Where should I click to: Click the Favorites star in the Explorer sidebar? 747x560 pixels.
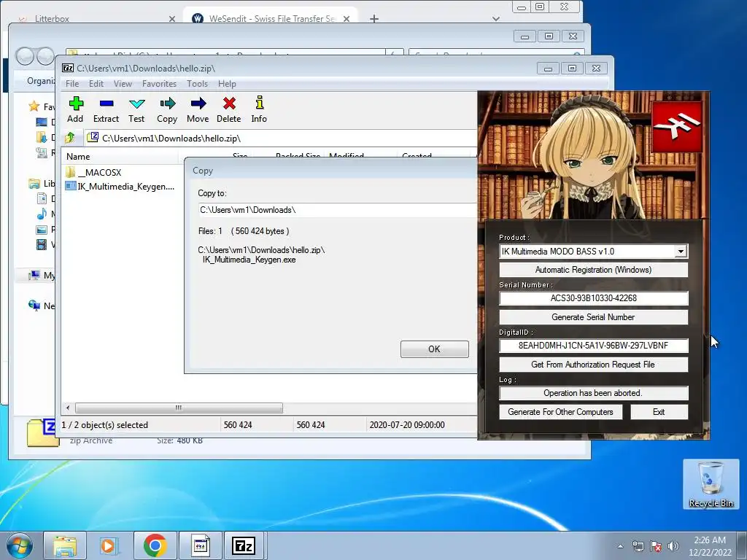[34, 106]
